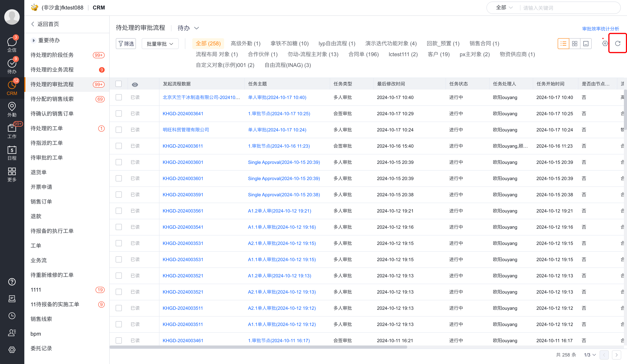Switch to list view layout
627x364 pixels.
563,44
